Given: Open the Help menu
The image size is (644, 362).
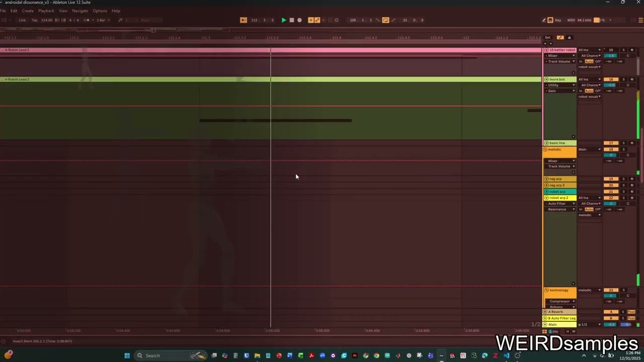Looking at the screenshot, I should pyautogui.click(x=116, y=11).
